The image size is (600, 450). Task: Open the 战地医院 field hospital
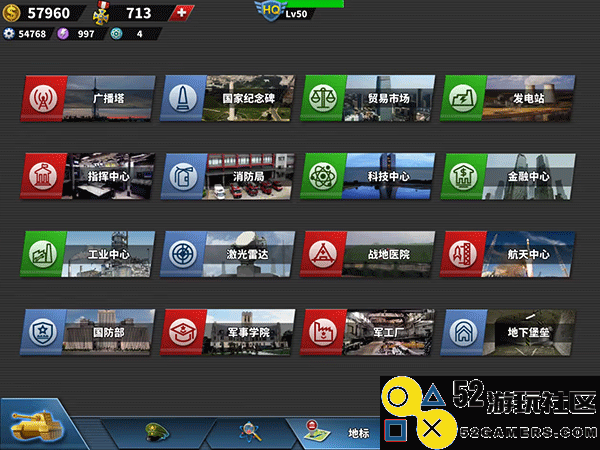(x=368, y=253)
